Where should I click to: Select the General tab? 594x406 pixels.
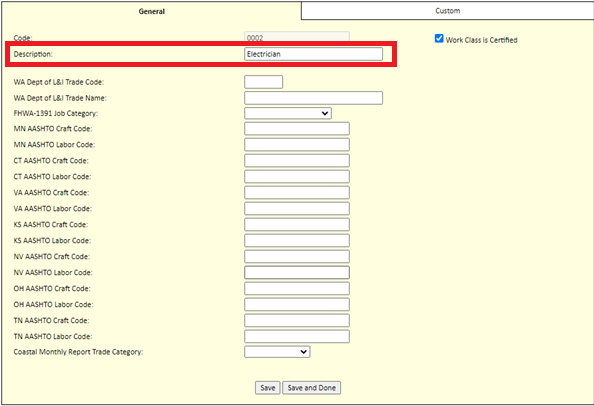(151, 11)
